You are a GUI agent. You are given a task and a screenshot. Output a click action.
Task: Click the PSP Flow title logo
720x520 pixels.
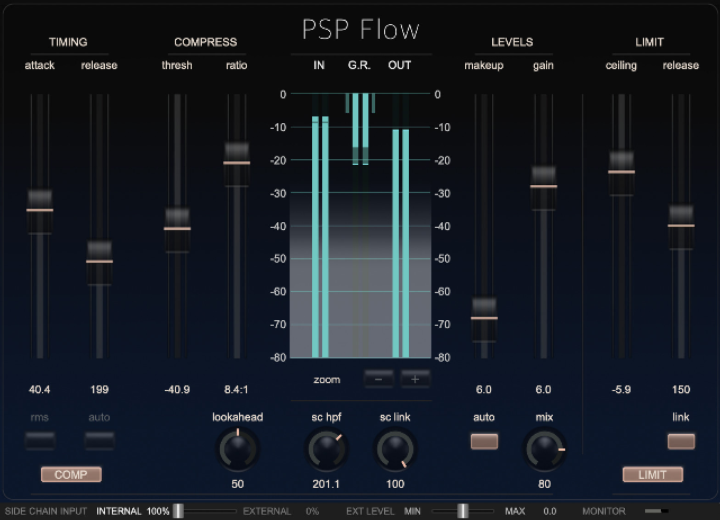[x=360, y=29]
